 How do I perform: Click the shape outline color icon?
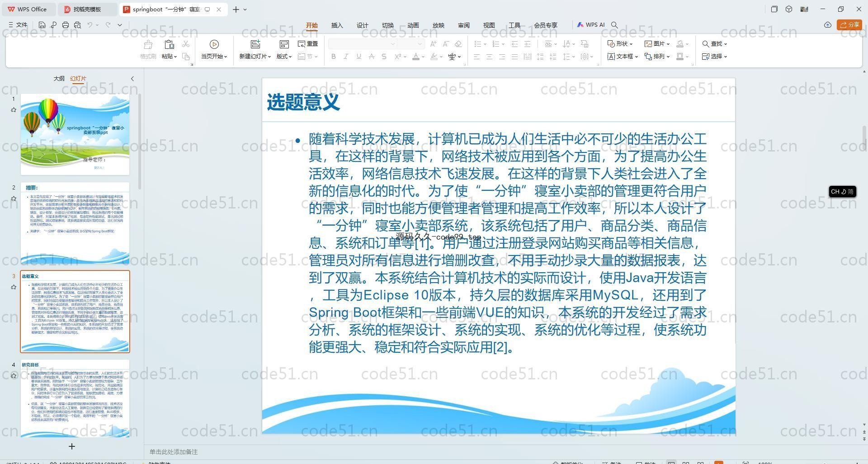pyautogui.click(x=679, y=57)
